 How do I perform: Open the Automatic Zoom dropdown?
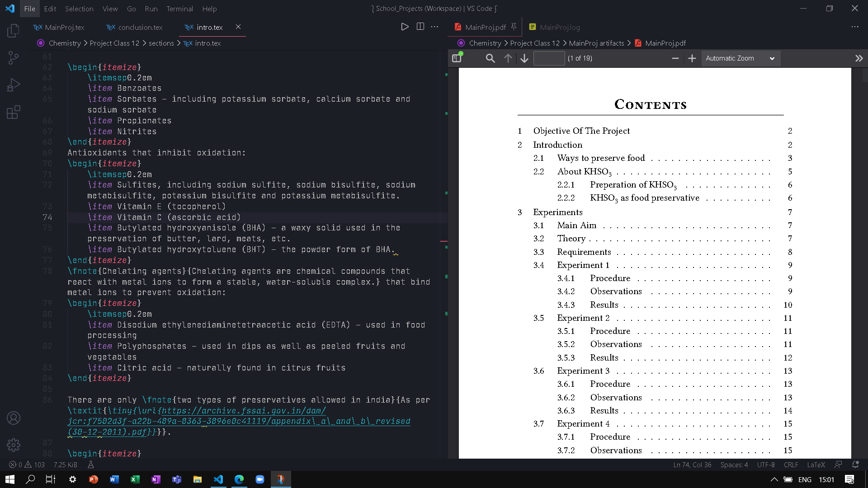pos(740,58)
